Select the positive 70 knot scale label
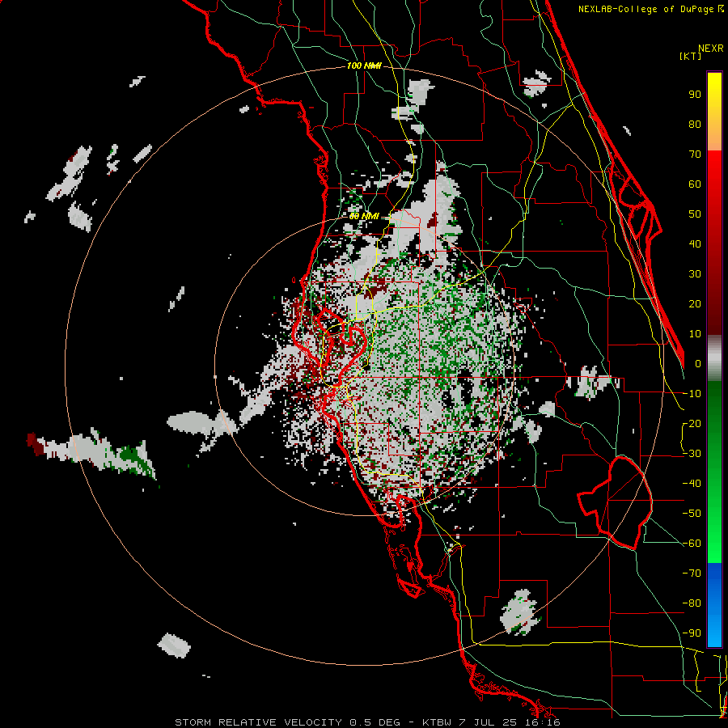The height and width of the screenshot is (728, 728). coord(695,154)
